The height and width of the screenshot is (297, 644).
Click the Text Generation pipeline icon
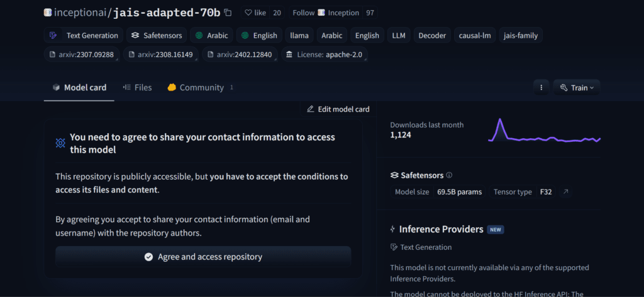pos(53,35)
